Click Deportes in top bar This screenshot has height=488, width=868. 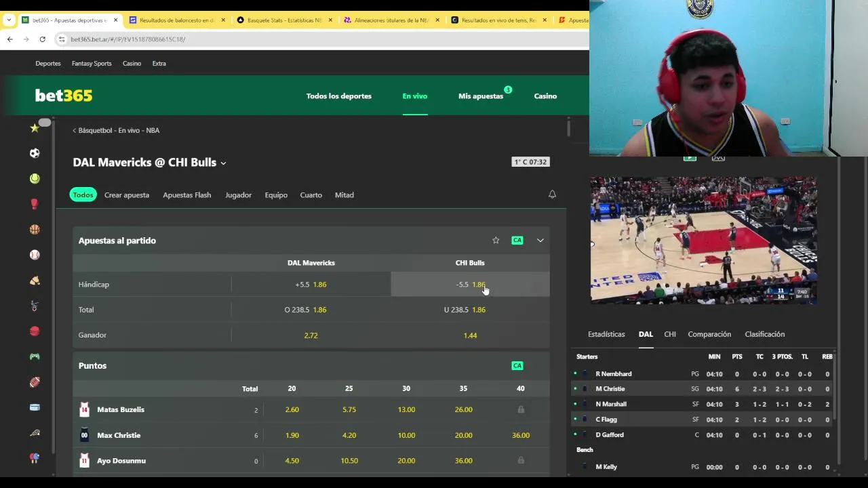[48, 64]
